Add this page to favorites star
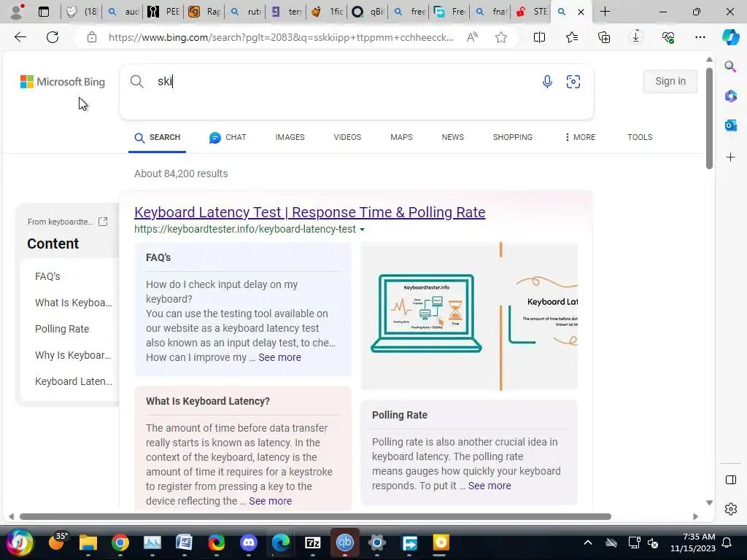The width and height of the screenshot is (747, 560). 500,37
